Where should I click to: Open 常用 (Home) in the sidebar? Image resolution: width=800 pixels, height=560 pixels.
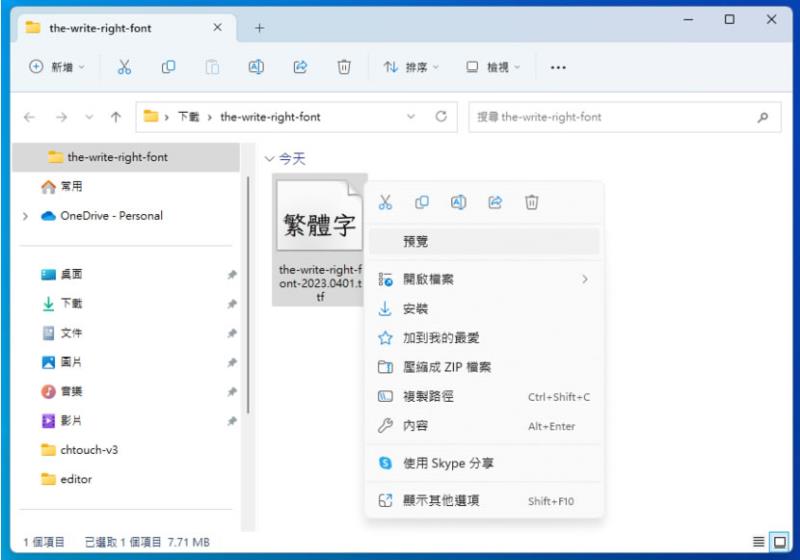(x=126, y=187)
